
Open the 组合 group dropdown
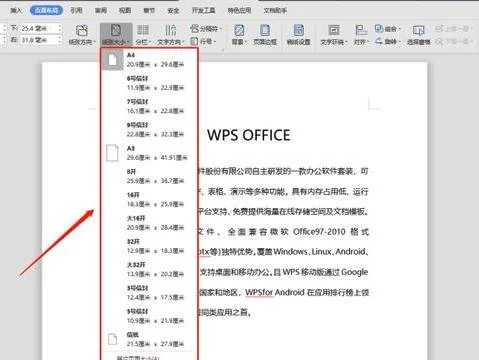387,29
